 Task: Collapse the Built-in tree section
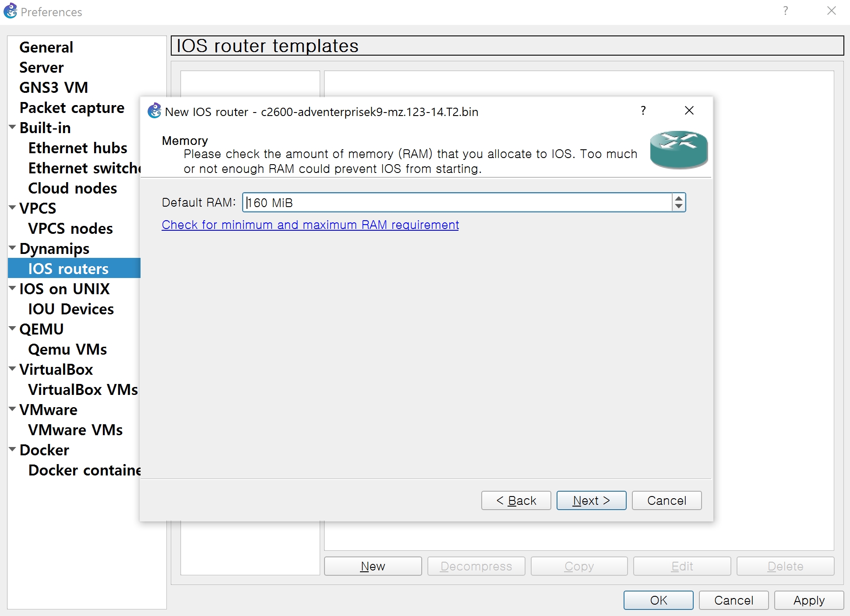(x=12, y=127)
